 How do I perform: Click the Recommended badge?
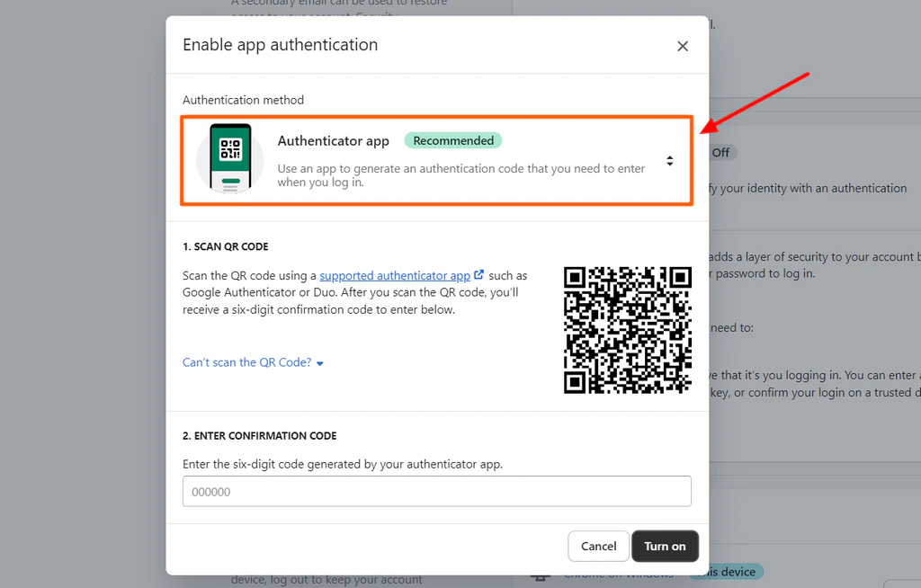tap(453, 140)
